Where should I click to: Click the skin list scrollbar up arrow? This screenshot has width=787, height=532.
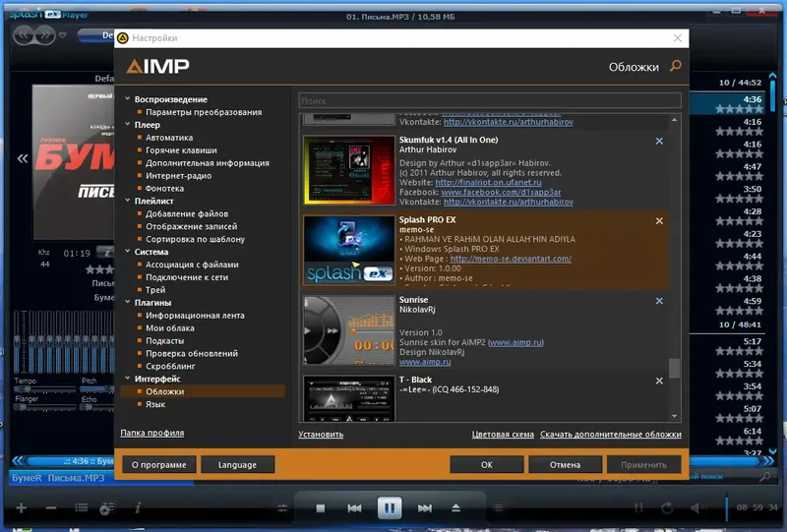pos(675,120)
